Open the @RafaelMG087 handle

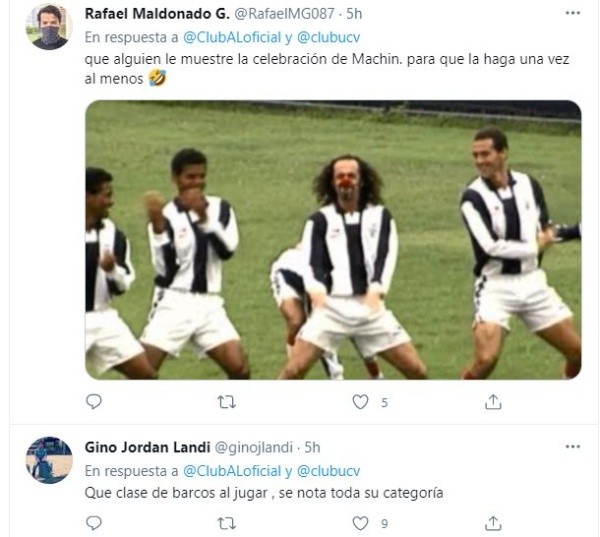284,14
